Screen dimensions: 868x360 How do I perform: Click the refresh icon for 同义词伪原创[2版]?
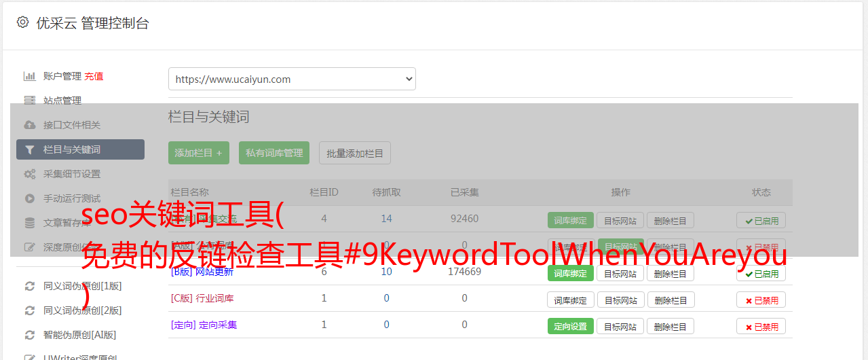click(29, 310)
